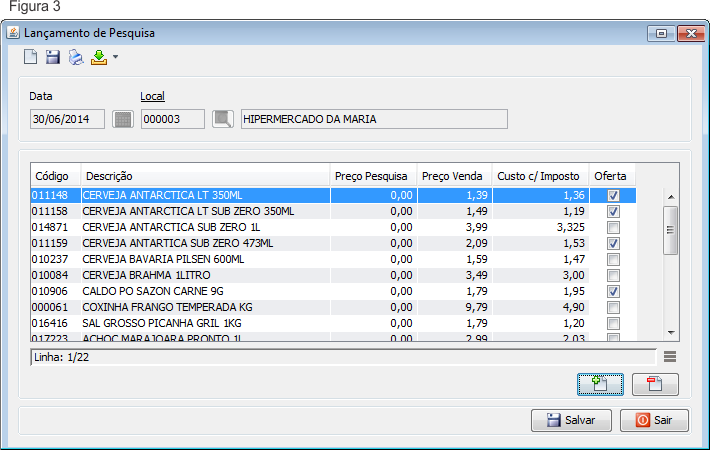This screenshot has width=710, height=450.
Task: Sort by Descrição column header
Action: 205,176
